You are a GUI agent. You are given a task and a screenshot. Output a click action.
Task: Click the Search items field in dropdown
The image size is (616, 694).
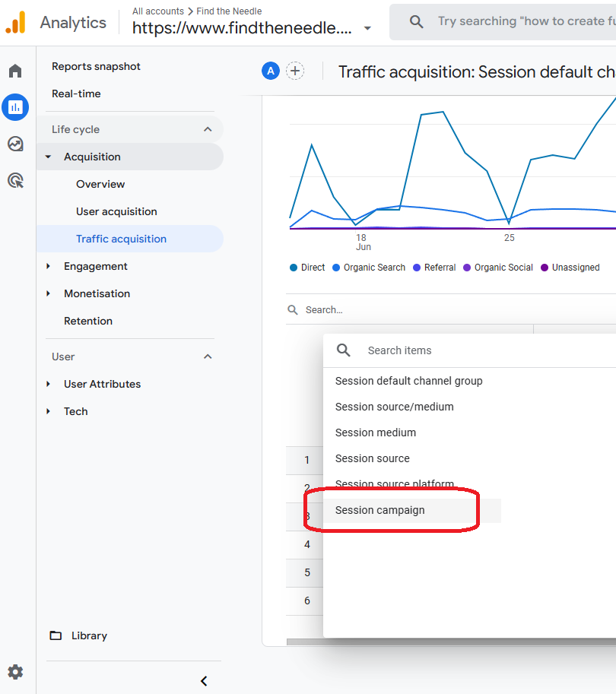point(456,350)
